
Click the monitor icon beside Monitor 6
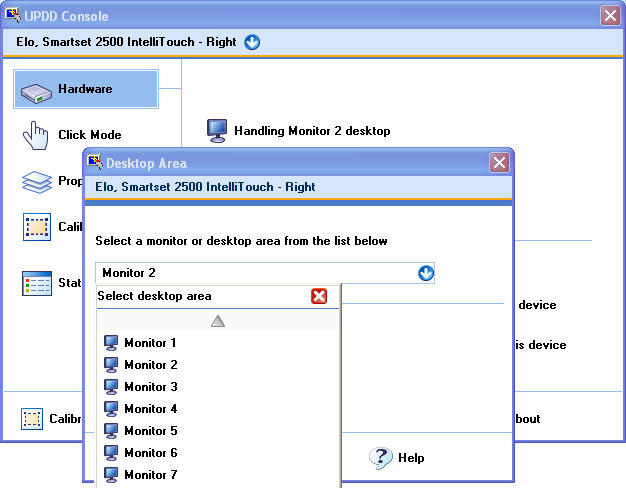click(111, 452)
